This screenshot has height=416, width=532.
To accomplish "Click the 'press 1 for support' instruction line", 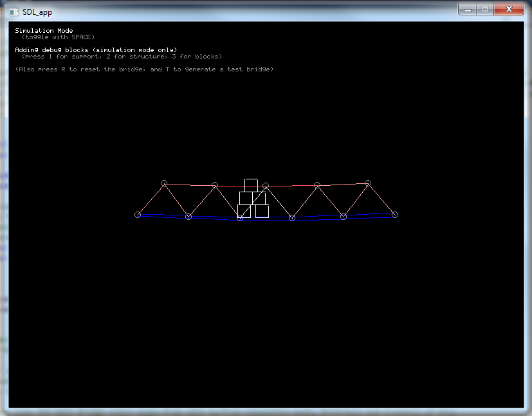I will tap(122, 57).
